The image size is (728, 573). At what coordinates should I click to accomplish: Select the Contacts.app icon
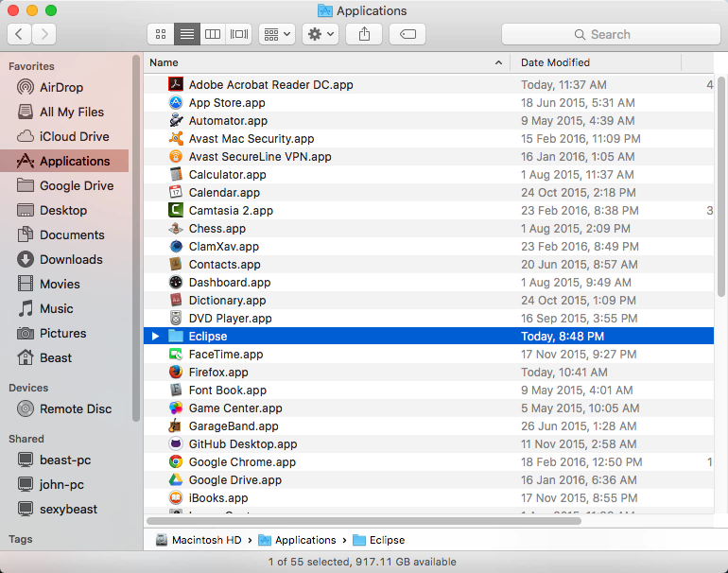(x=176, y=264)
